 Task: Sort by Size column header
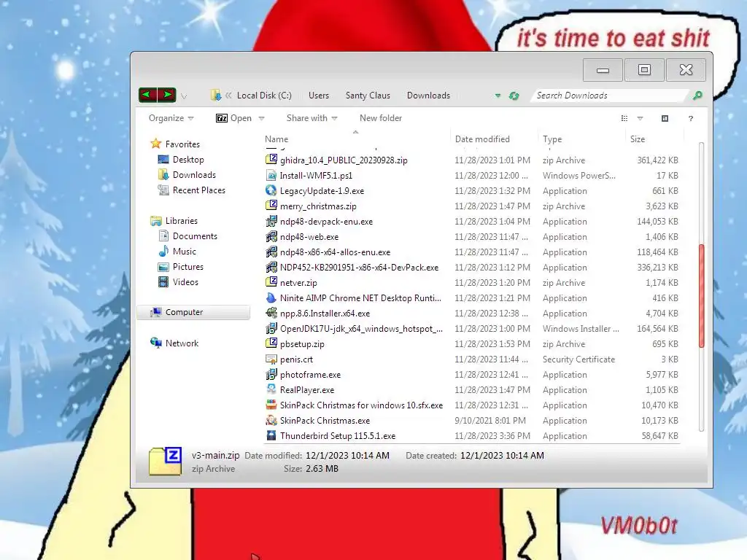pyautogui.click(x=638, y=139)
